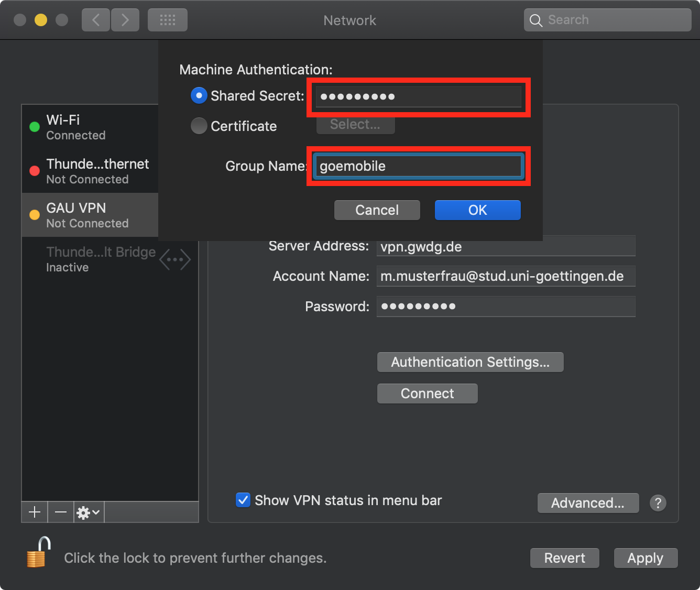Go forward with the right chevron button
700x590 pixels.
(x=125, y=20)
